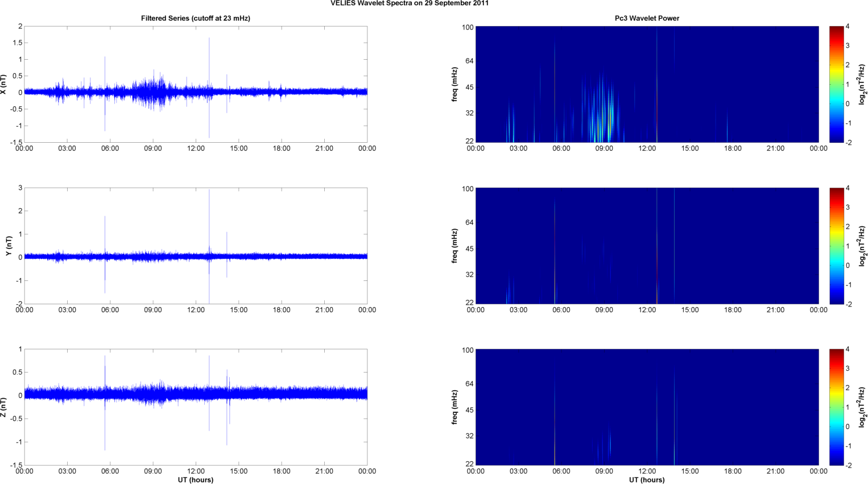The image size is (868, 484).
Task: Click the tall 13:00 spike in Y series
Action: [x=209, y=246]
